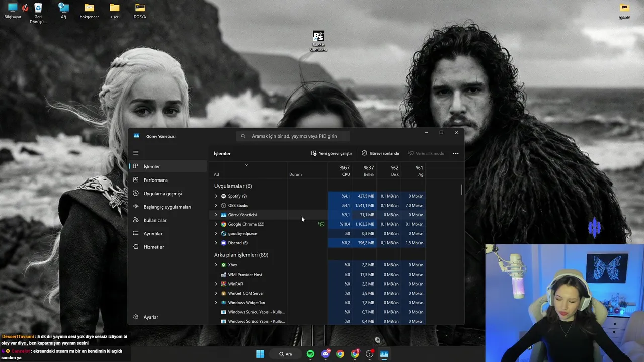Viewport: 644px width, 362px height.
Task: Expand the Google Chrome (22) process group
Action: pyautogui.click(x=216, y=224)
